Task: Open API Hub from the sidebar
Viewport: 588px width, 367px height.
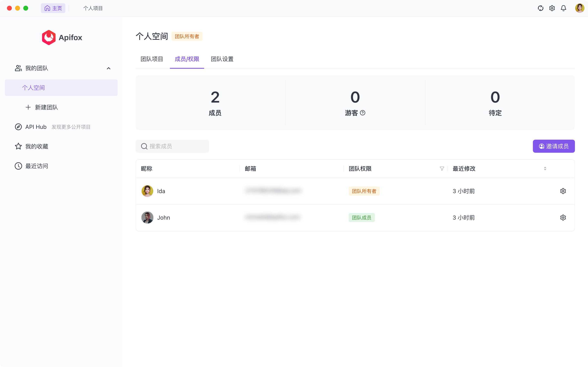Action: pyautogui.click(x=36, y=127)
